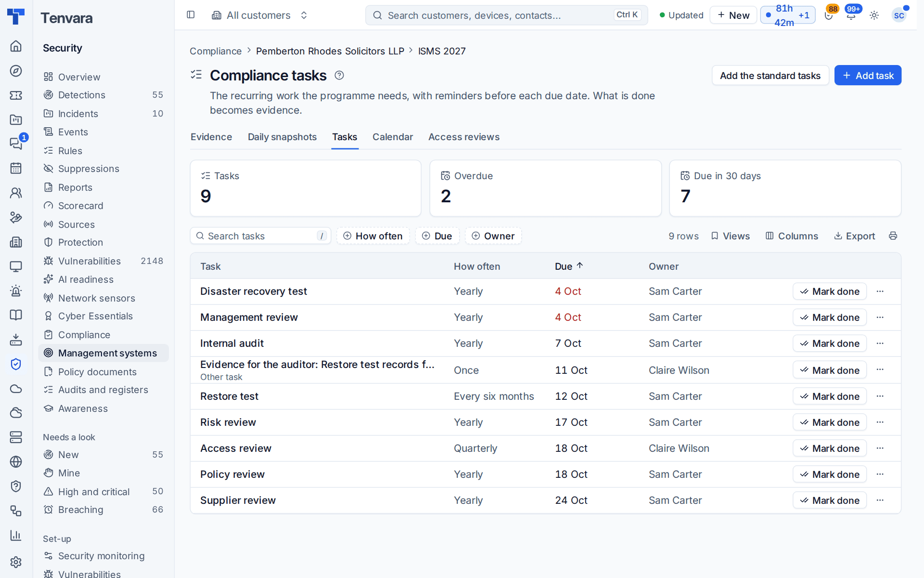Collapse the sidebar panel toggle icon
Viewport: 924px width, 578px height.
pos(191,15)
